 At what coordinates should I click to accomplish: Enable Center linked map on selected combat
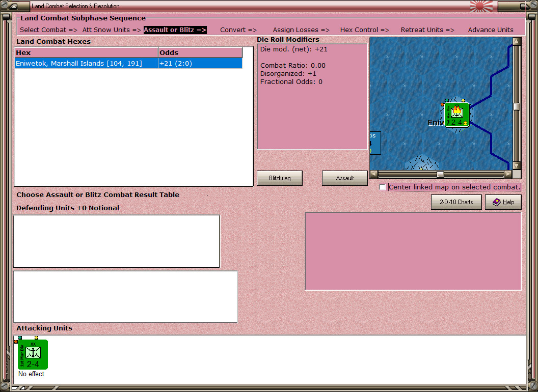[x=383, y=187]
